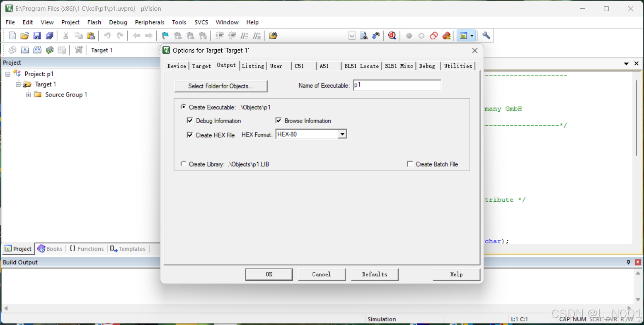
Task: Click Select Folder for Objects button
Action: coord(221,86)
